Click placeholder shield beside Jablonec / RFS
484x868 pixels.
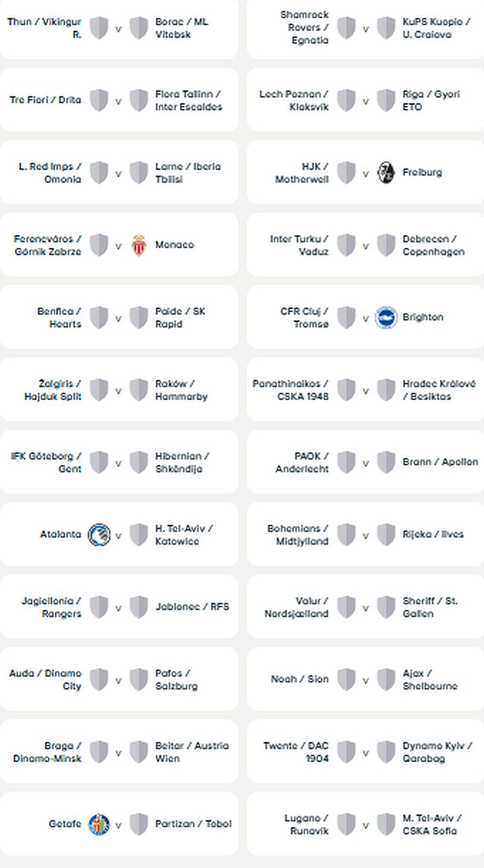[139, 607]
